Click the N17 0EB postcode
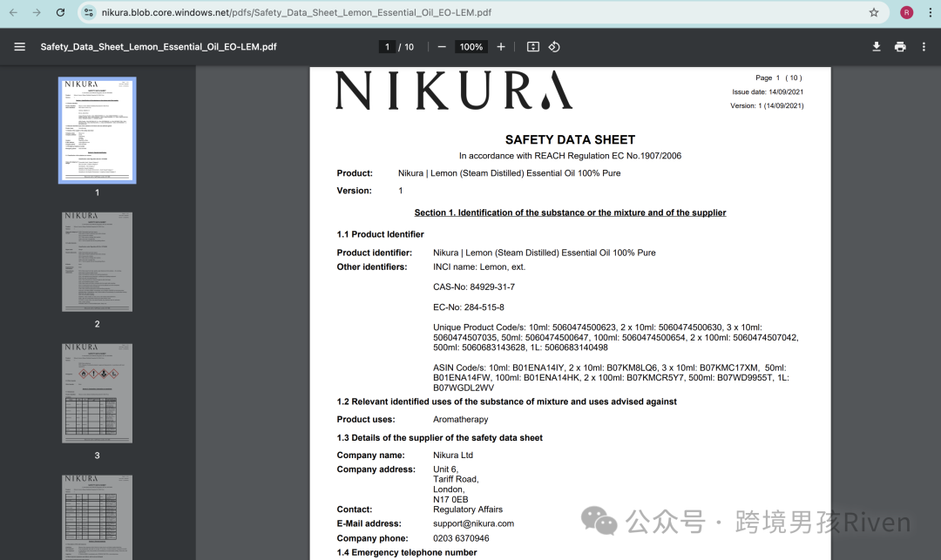The image size is (941, 560). pyautogui.click(x=450, y=499)
